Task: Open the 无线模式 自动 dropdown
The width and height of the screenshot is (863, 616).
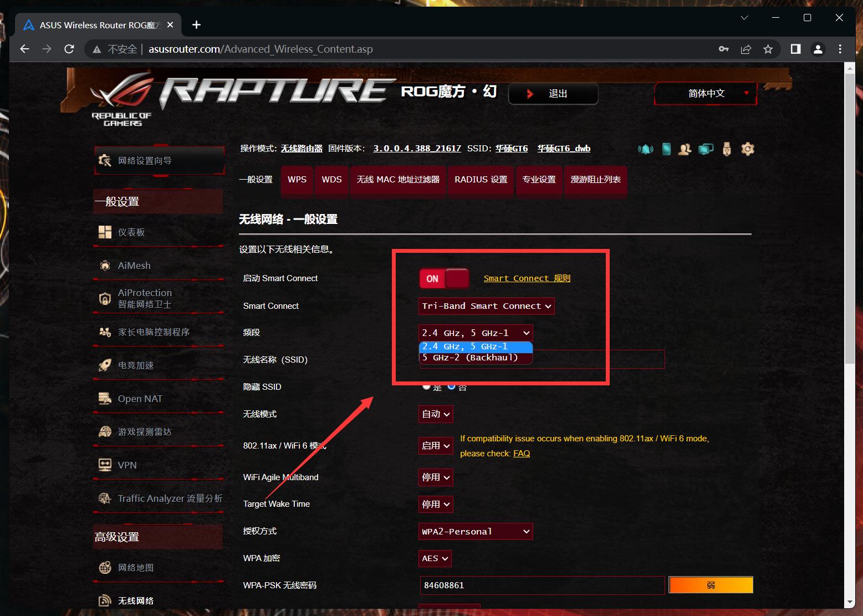Action: pos(436,414)
